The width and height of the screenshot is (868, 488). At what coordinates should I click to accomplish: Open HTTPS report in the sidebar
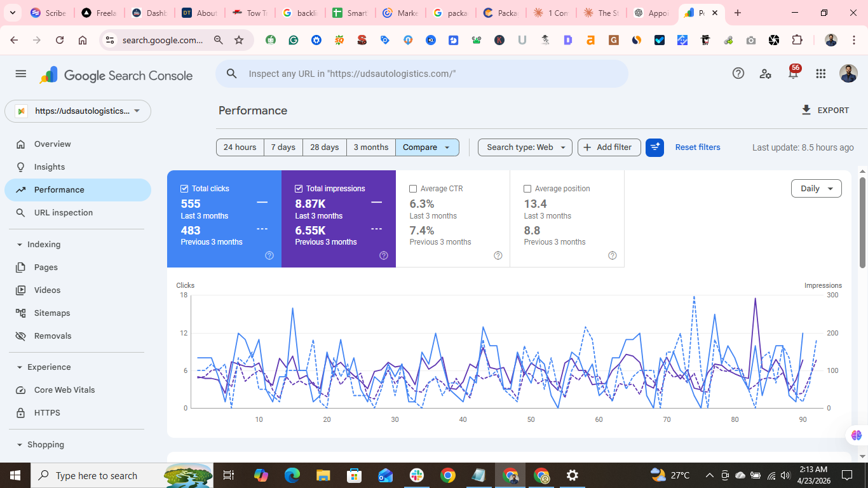78,413
